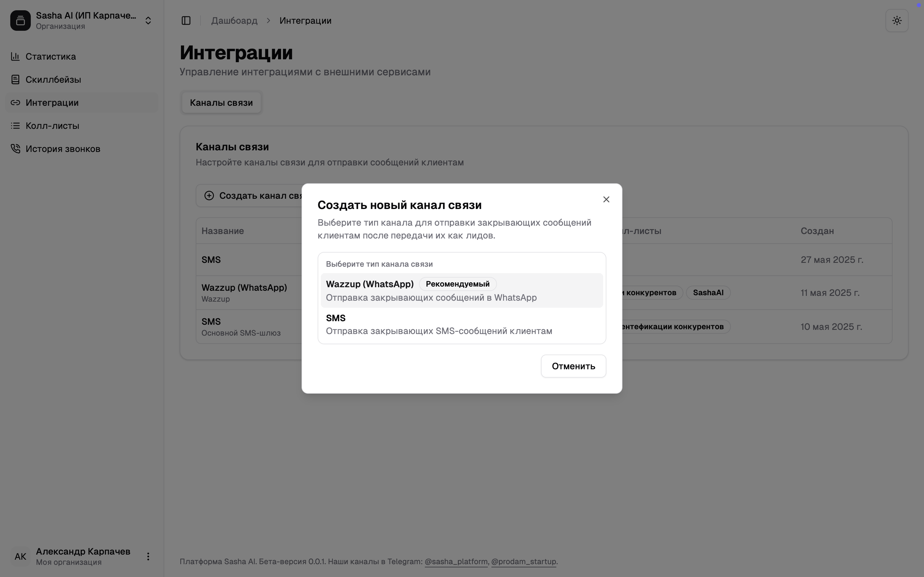924x577 pixels.
Task: Open user menu three-dots next to Александр Карпачев
Action: 148,556
